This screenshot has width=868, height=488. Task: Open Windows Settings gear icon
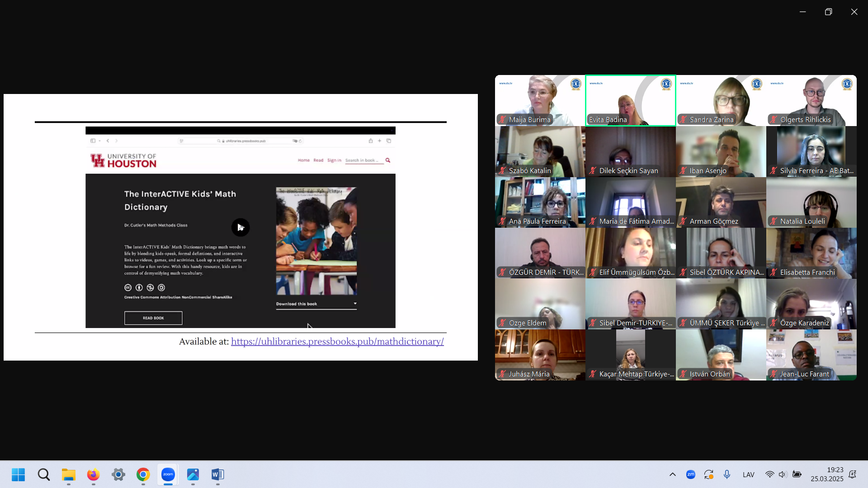118,474
